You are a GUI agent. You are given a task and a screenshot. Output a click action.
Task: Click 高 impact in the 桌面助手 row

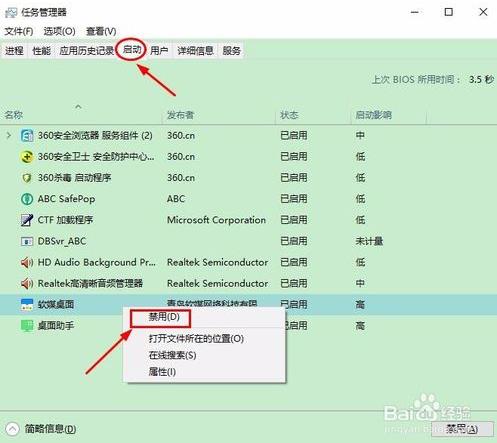pyautogui.click(x=360, y=325)
